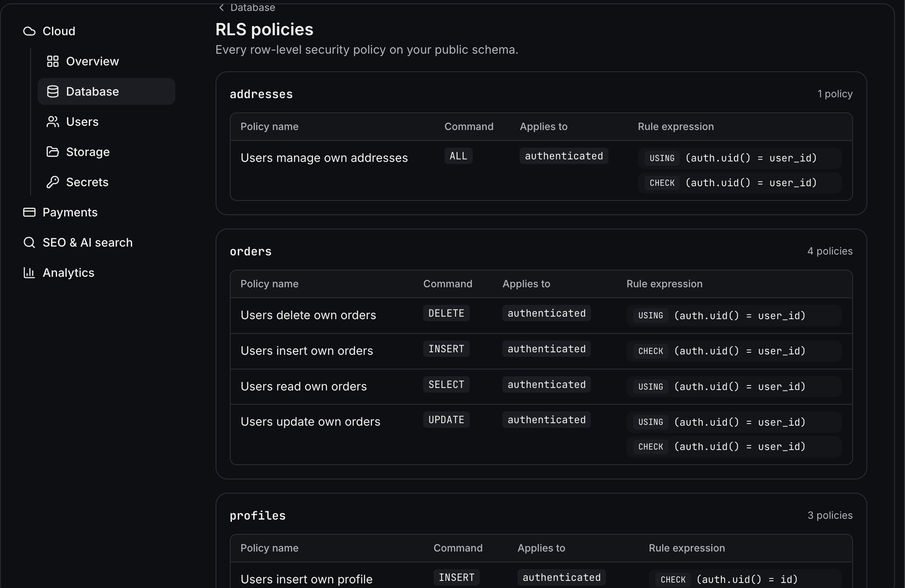The height and width of the screenshot is (588, 905).
Task: Click the Cloud icon in the sidebar
Action: [x=29, y=31]
